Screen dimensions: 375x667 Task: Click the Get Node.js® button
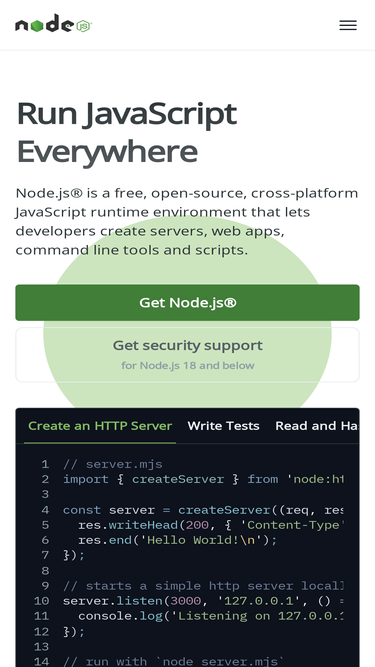[188, 302]
